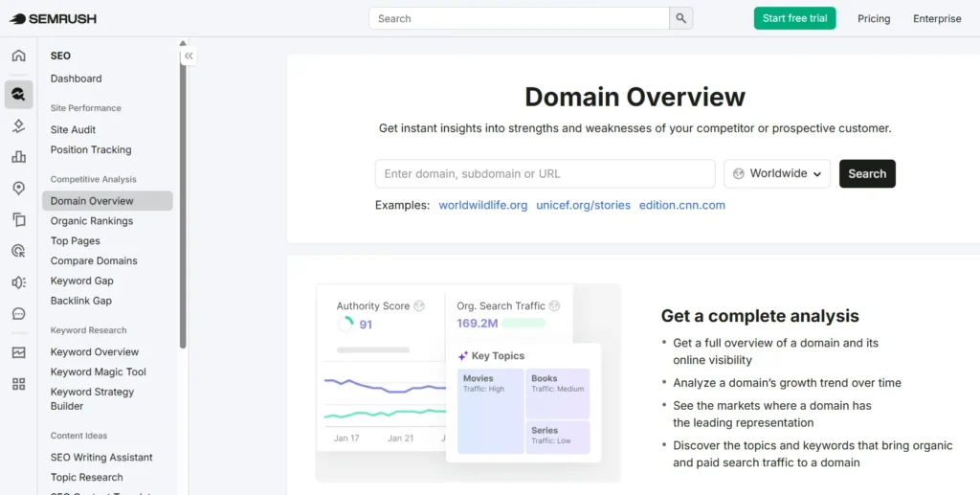This screenshot has width=980, height=495.
Task: Open the Pricing link
Action: click(874, 19)
